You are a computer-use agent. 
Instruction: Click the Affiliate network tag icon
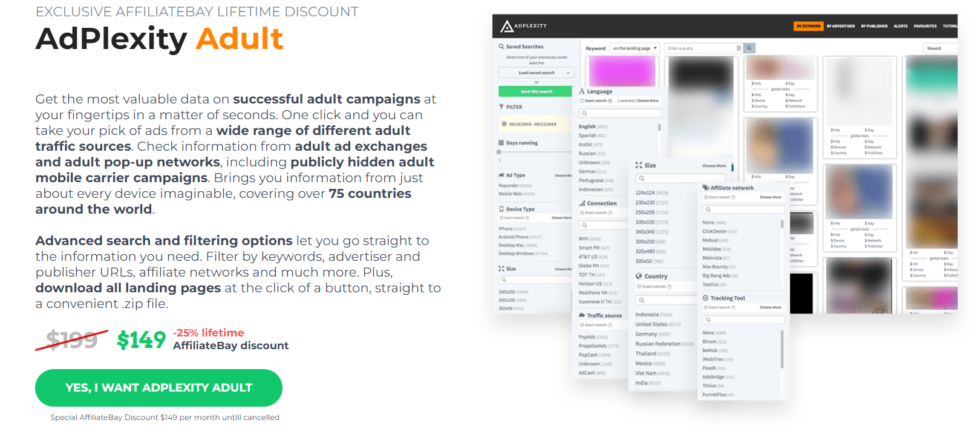coord(706,188)
